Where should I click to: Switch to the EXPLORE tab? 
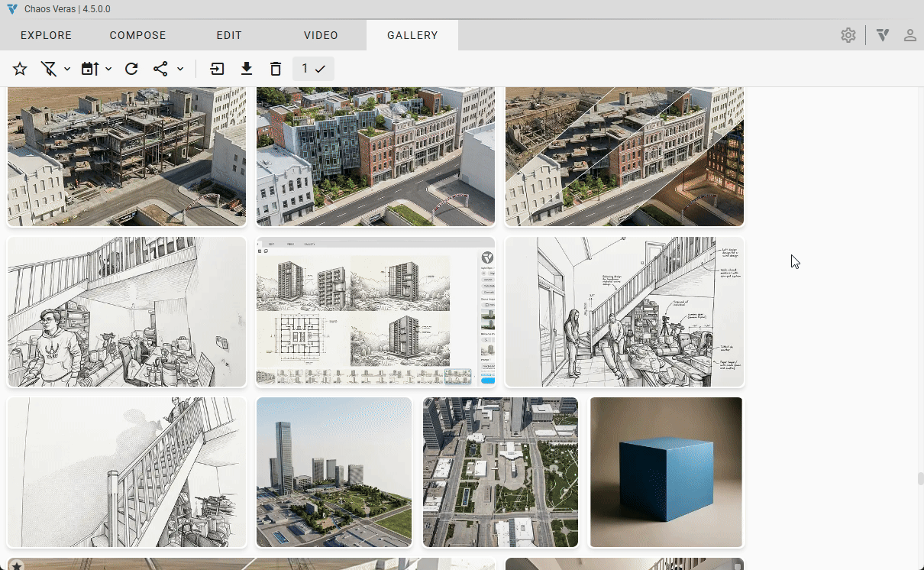(46, 35)
